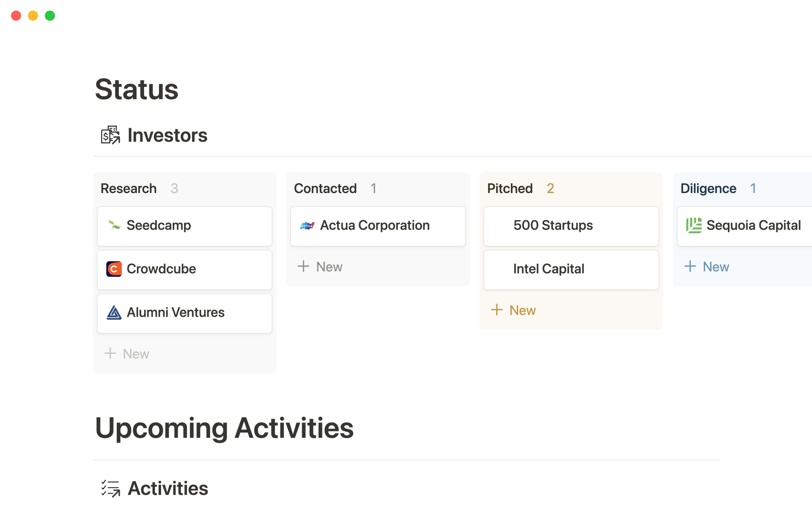This screenshot has width=812, height=508.
Task: Add New card under Contacted
Action: tap(321, 267)
